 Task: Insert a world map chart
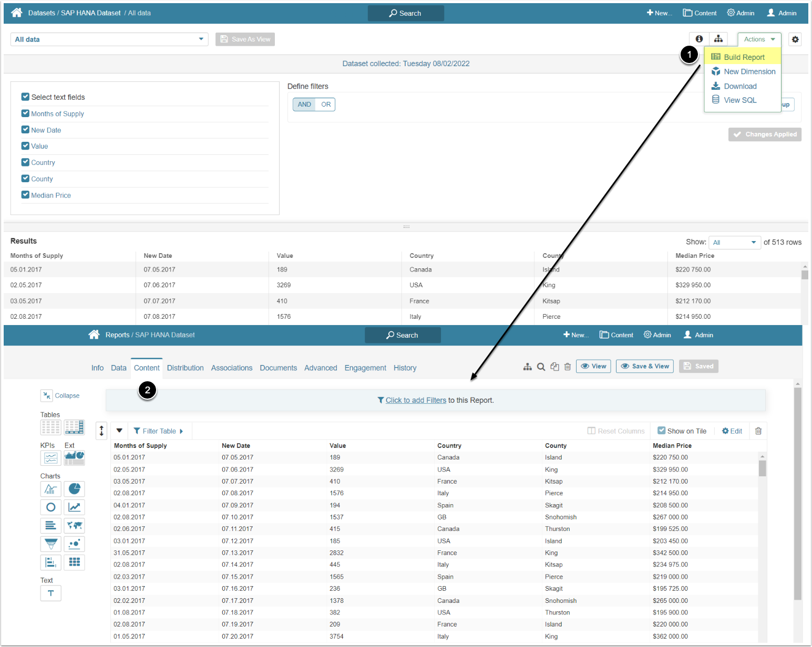point(74,526)
